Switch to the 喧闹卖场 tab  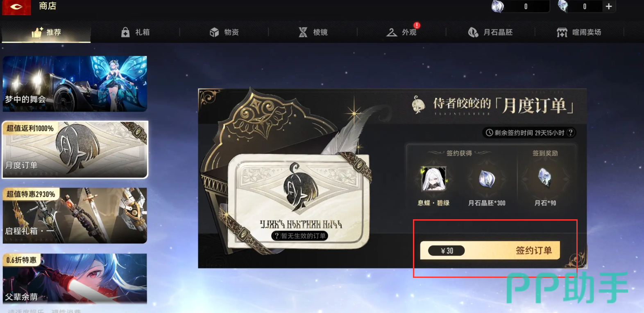579,32
